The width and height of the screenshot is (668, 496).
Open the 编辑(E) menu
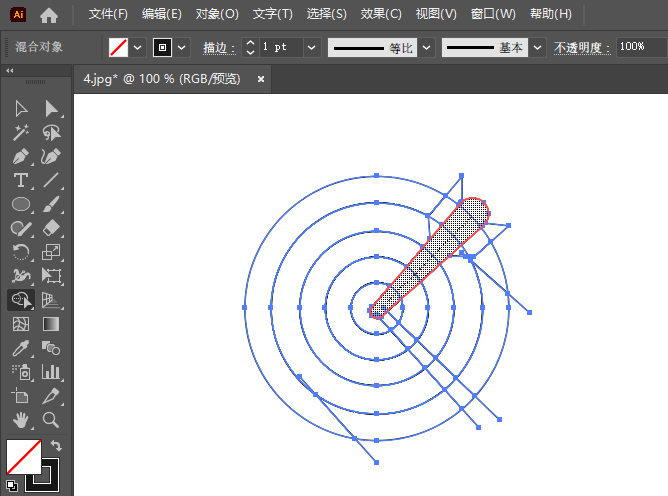[162, 14]
